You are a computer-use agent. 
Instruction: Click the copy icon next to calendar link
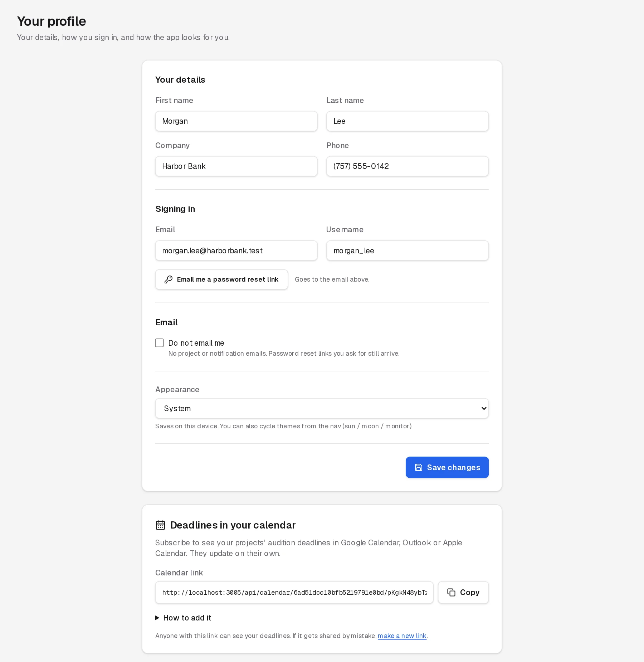[452, 593]
